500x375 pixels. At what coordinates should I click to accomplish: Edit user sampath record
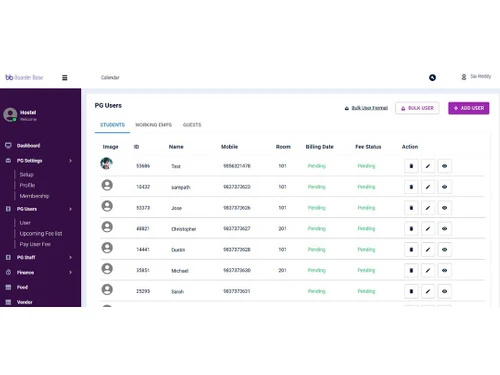tap(428, 187)
